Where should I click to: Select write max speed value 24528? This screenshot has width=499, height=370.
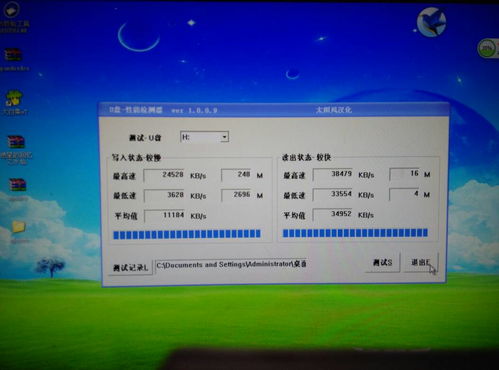click(x=164, y=175)
